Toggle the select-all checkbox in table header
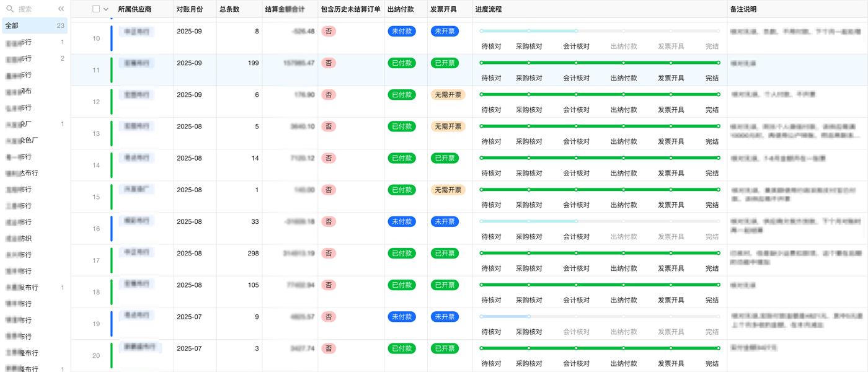This screenshot has width=868, height=372. pyautogui.click(x=95, y=9)
